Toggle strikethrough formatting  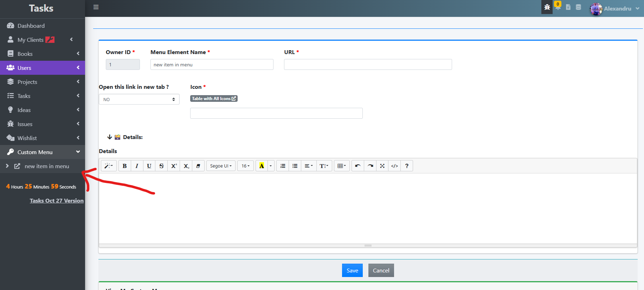click(161, 166)
